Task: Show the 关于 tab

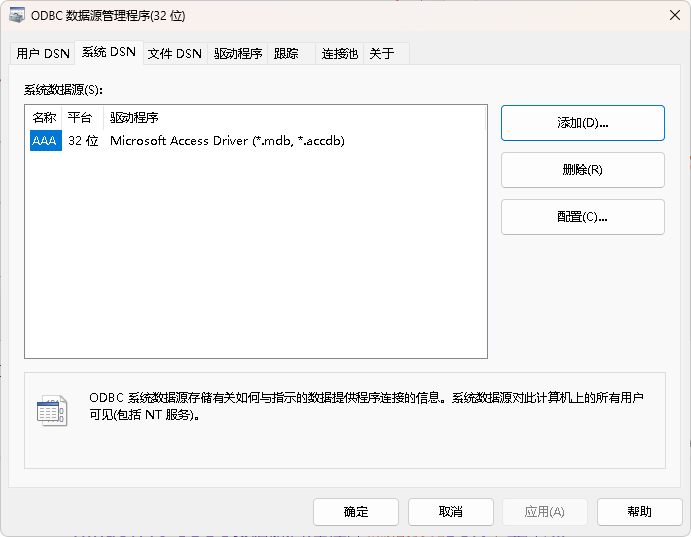Action: coord(382,54)
